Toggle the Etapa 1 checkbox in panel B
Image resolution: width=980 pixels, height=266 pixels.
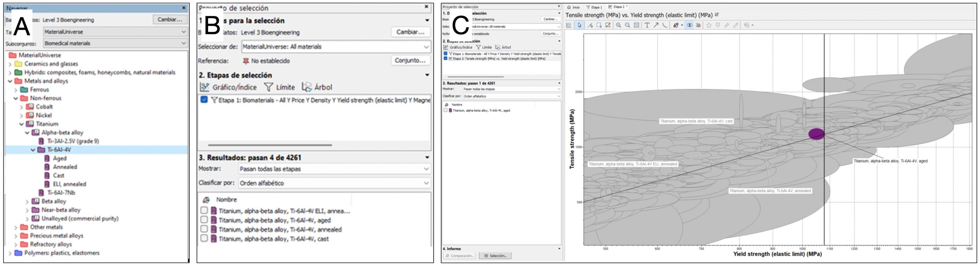204,100
